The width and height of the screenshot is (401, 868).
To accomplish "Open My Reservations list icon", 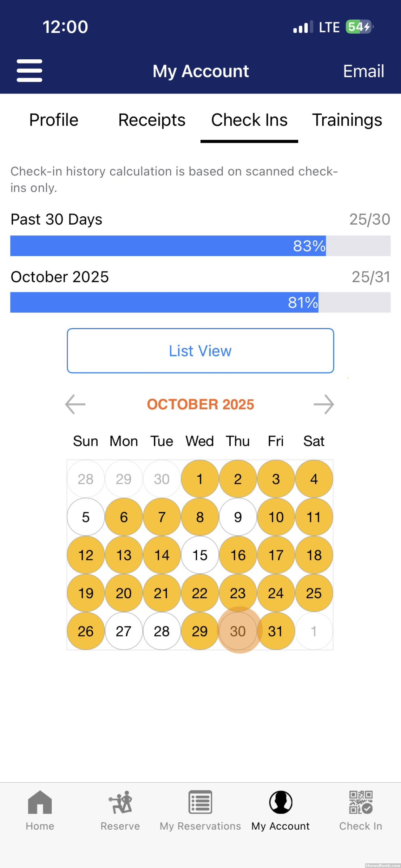I will 200,802.
